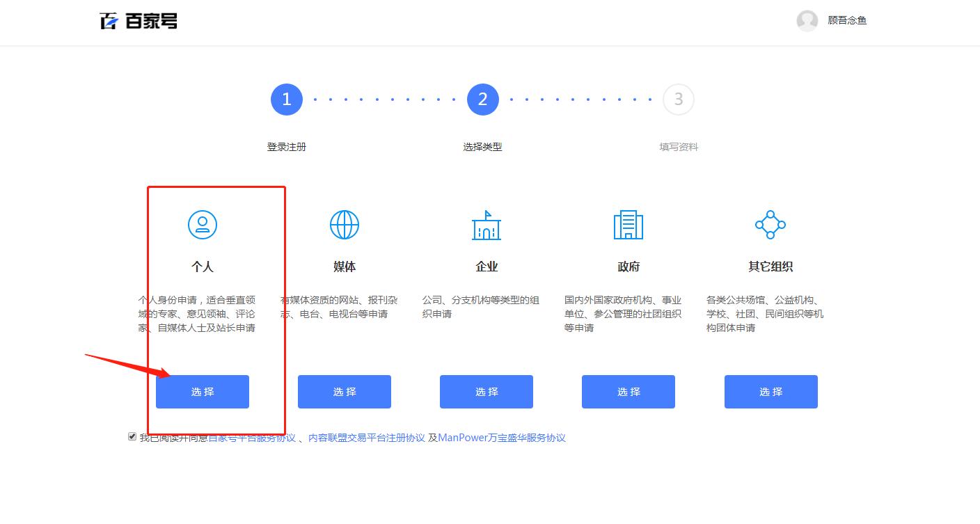Click the 登录注册 step label
The image size is (980, 524).
point(286,146)
